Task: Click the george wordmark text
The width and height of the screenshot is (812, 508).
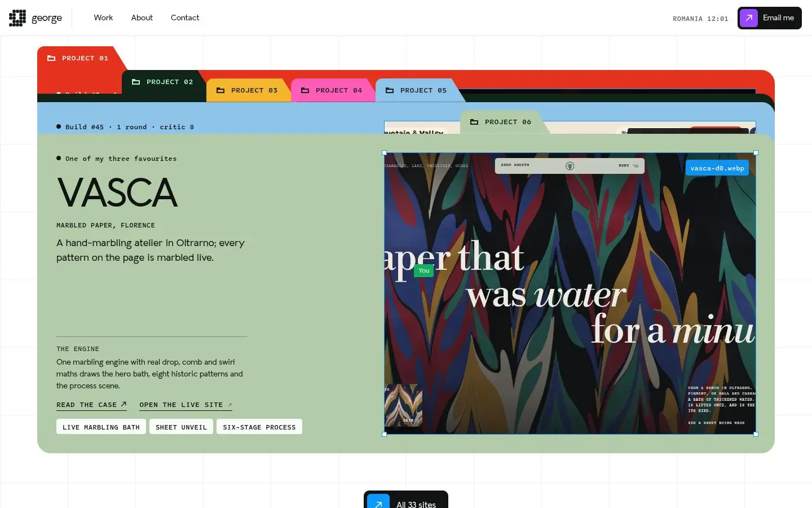Action: pos(47,18)
